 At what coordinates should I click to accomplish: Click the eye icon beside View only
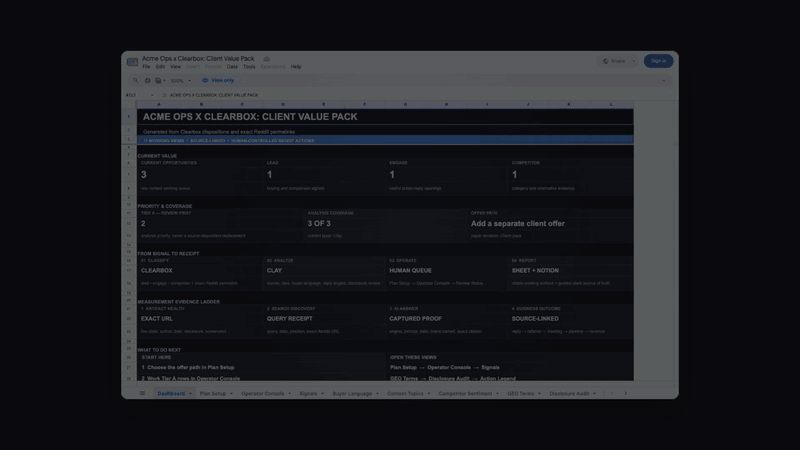point(205,81)
